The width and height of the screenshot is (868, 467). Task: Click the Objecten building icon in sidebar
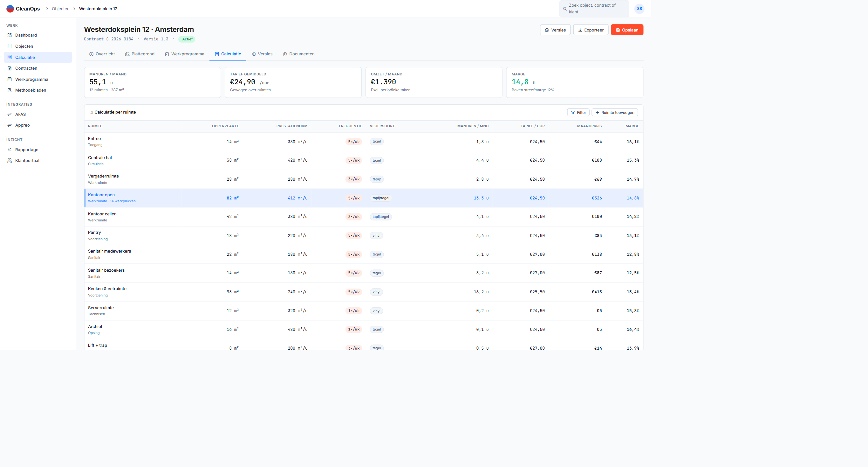pyautogui.click(x=10, y=46)
